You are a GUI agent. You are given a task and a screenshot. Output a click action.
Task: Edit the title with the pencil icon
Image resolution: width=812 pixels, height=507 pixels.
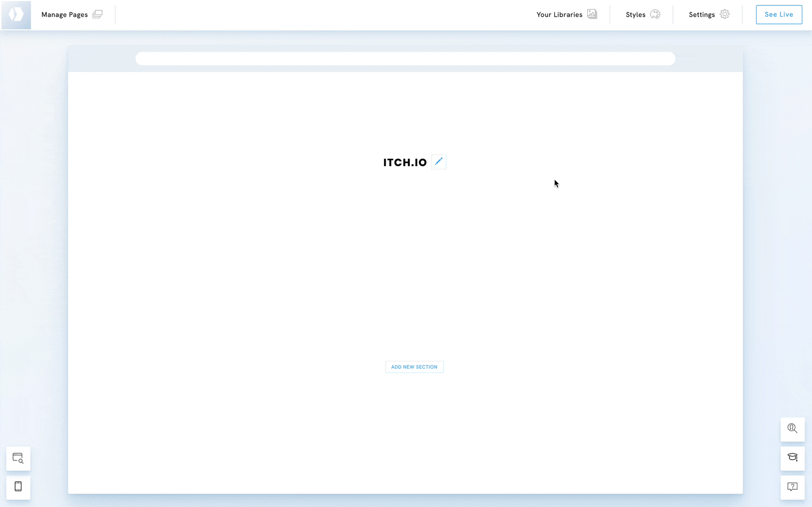point(439,162)
